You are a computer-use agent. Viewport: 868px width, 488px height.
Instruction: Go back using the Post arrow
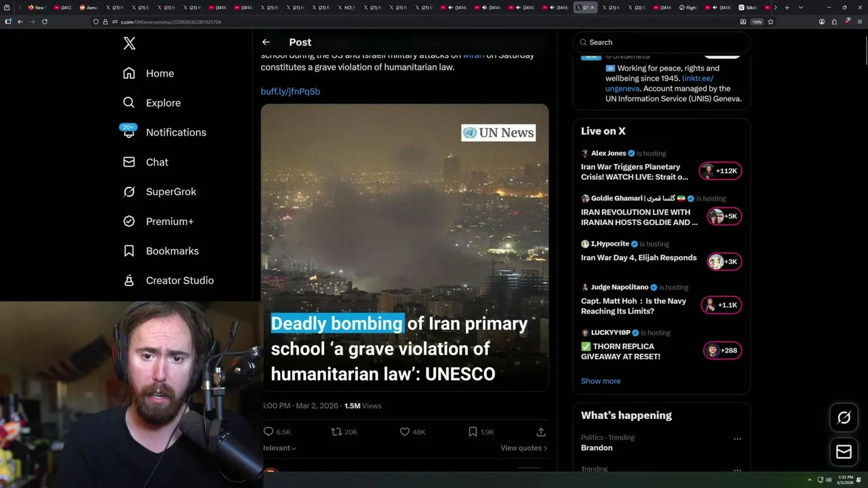point(266,42)
